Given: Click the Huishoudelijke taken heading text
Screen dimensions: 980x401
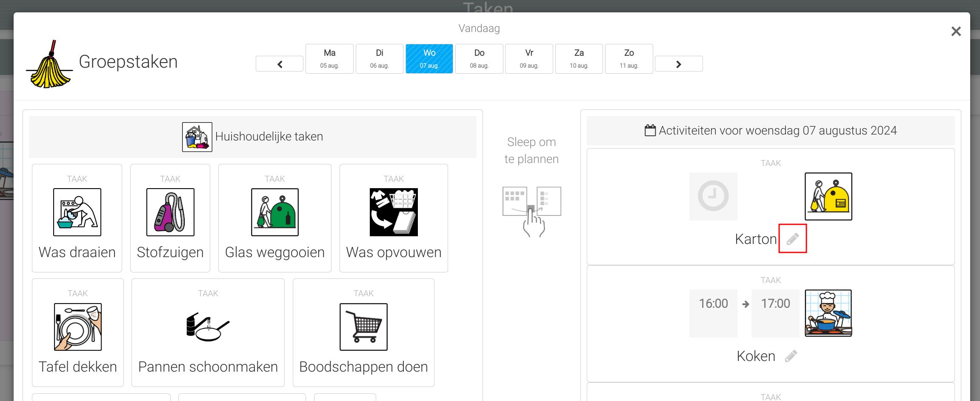Looking at the screenshot, I should pyautogui.click(x=269, y=137).
